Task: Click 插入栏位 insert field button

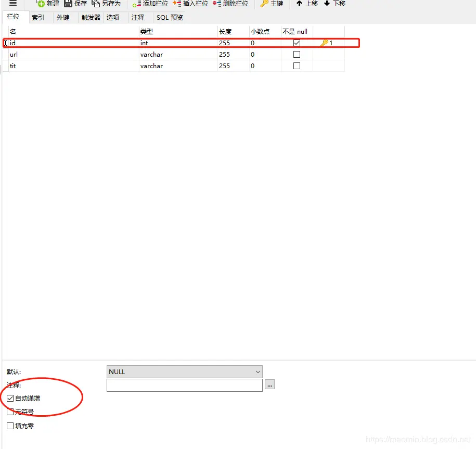Action: [x=190, y=4]
